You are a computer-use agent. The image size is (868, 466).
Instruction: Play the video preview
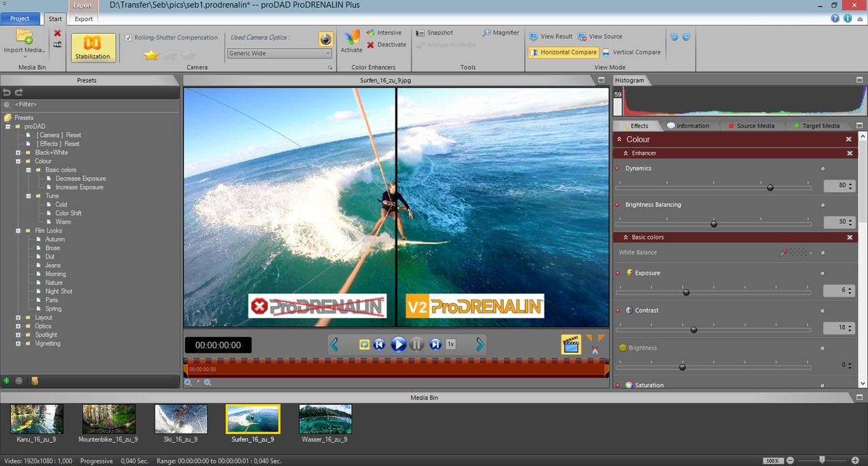pyautogui.click(x=399, y=345)
